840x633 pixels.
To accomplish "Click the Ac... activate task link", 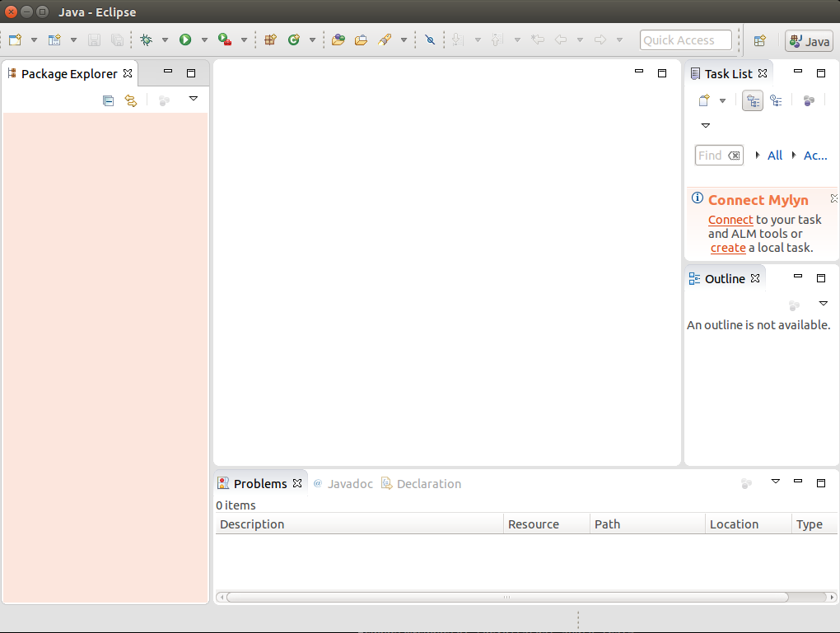I will click(815, 156).
